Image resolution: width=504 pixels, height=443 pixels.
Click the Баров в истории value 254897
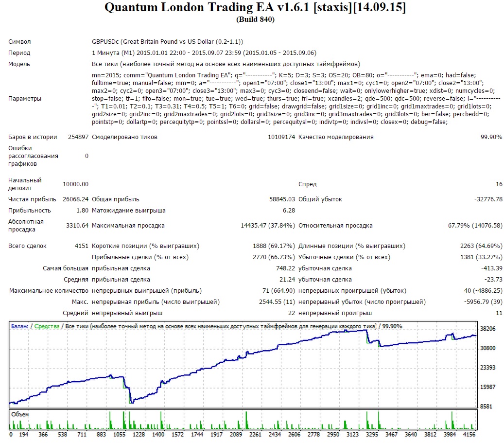(78, 137)
